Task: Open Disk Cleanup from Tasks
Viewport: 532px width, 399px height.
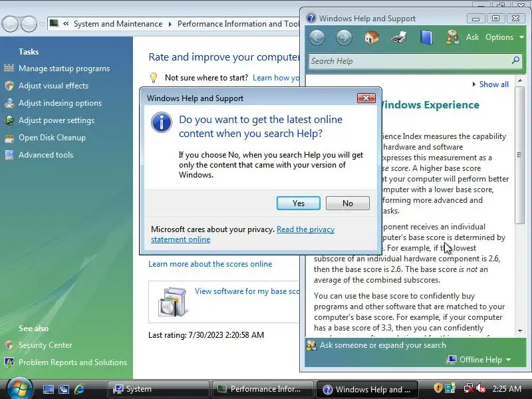Action: pos(53,138)
